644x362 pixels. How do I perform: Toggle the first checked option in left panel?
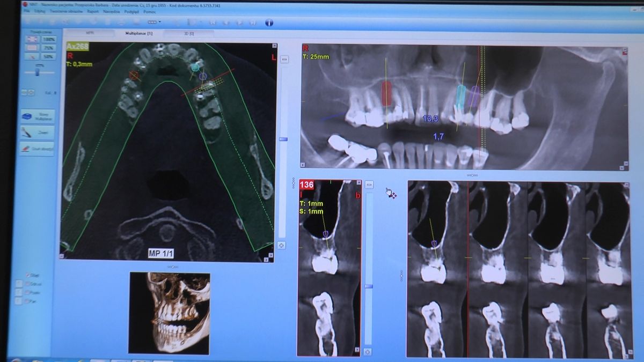[x=28, y=275]
